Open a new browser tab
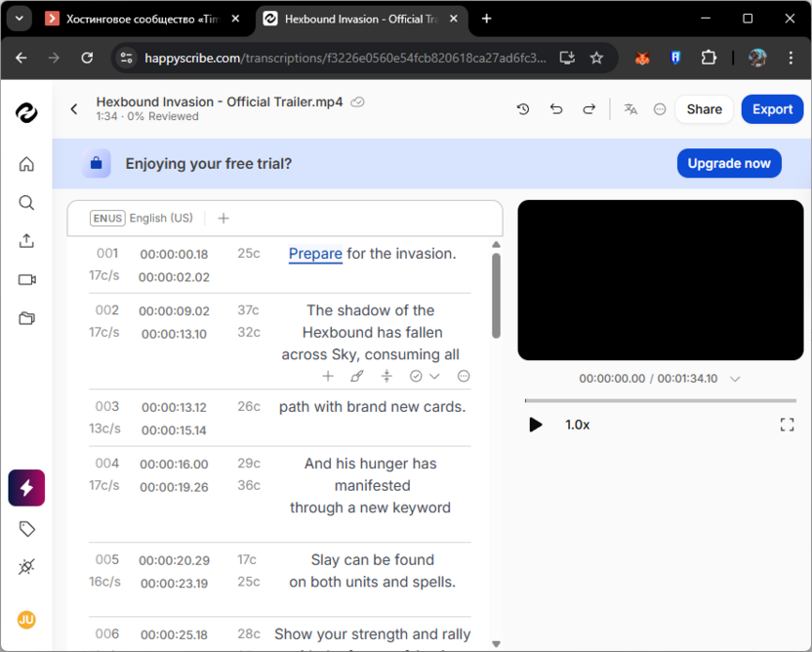This screenshot has width=812, height=652. 486,19
